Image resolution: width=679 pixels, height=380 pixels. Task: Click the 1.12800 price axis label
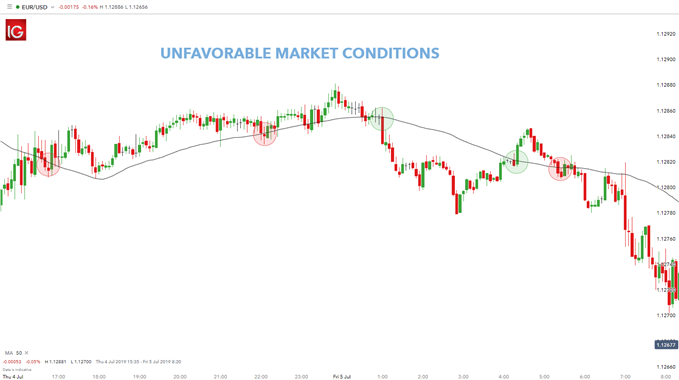tap(666, 187)
